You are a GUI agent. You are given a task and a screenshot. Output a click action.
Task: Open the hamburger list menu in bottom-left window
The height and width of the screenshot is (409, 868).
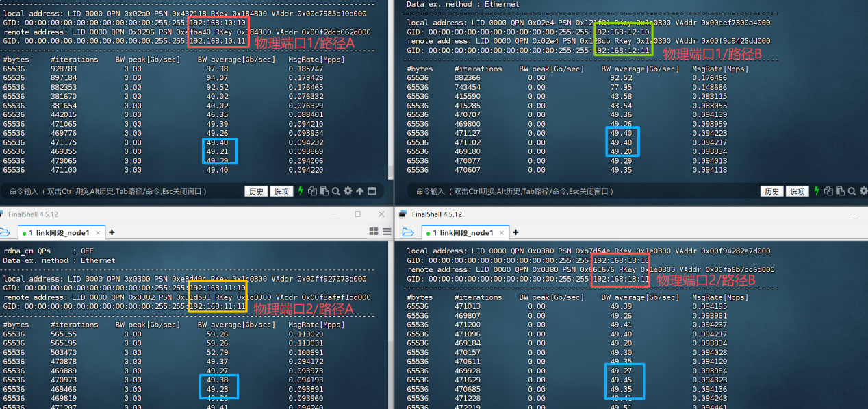point(387,232)
